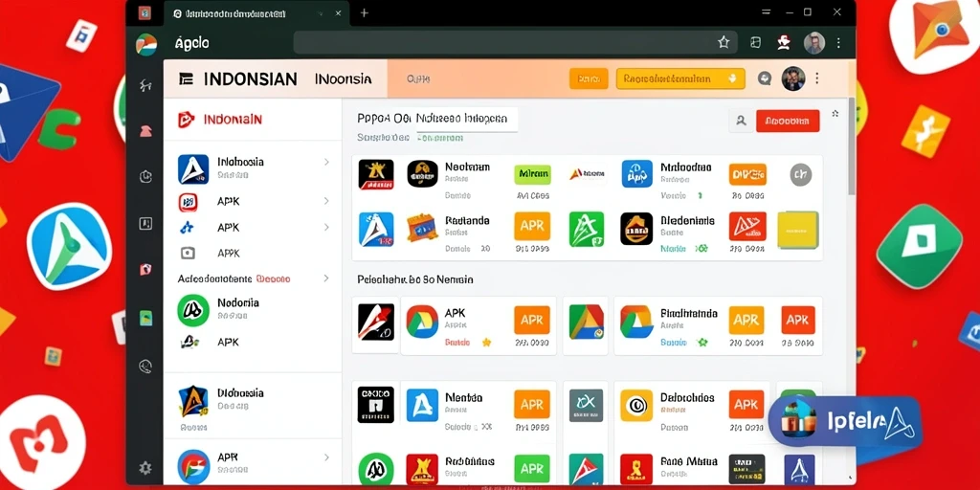Click the user avatar in the orange page header
This screenshot has width=980, height=490.
click(793, 78)
